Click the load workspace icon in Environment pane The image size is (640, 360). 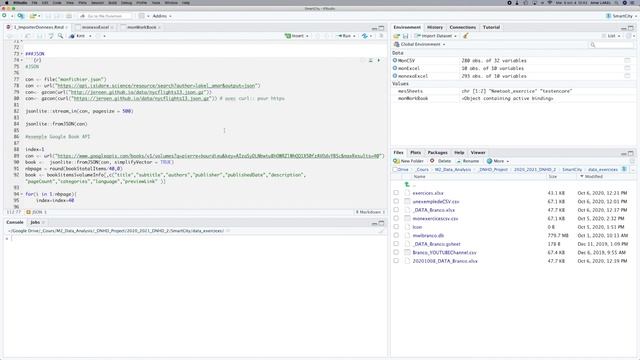click(396, 36)
